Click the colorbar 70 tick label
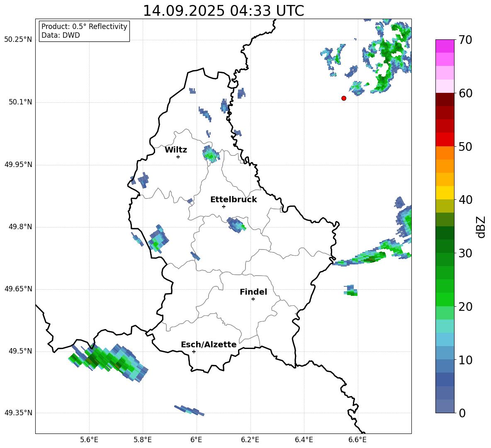Viewport: 491px width, 448px height. pyautogui.click(x=465, y=40)
